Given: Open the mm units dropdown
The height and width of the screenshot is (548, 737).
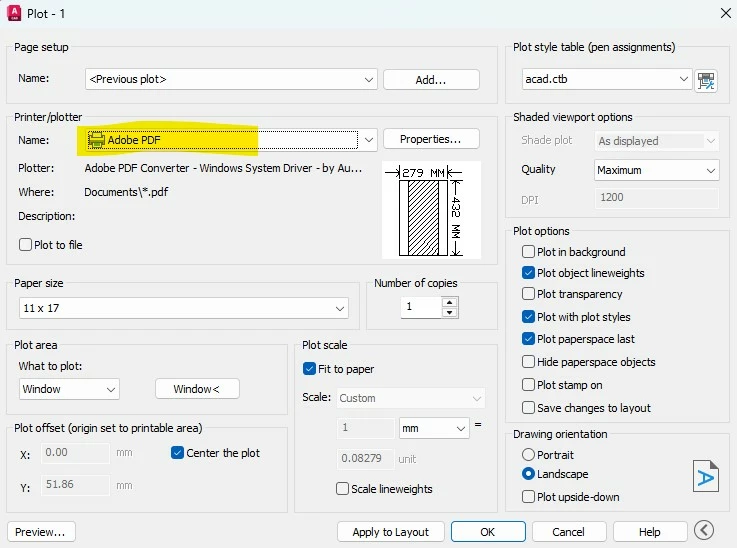Looking at the screenshot, I should pyautogui.click(x=434, y=428).
